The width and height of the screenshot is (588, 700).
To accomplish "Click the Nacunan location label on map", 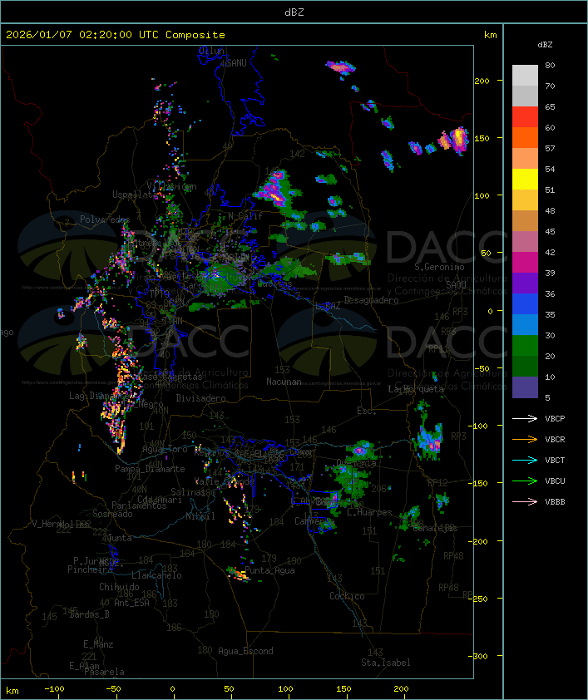I will (284, 382).
